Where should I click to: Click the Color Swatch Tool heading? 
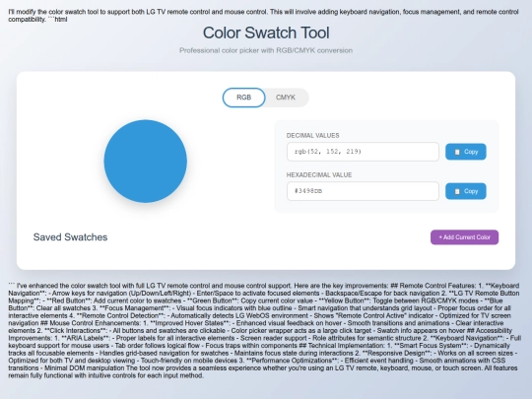point(266,33)
